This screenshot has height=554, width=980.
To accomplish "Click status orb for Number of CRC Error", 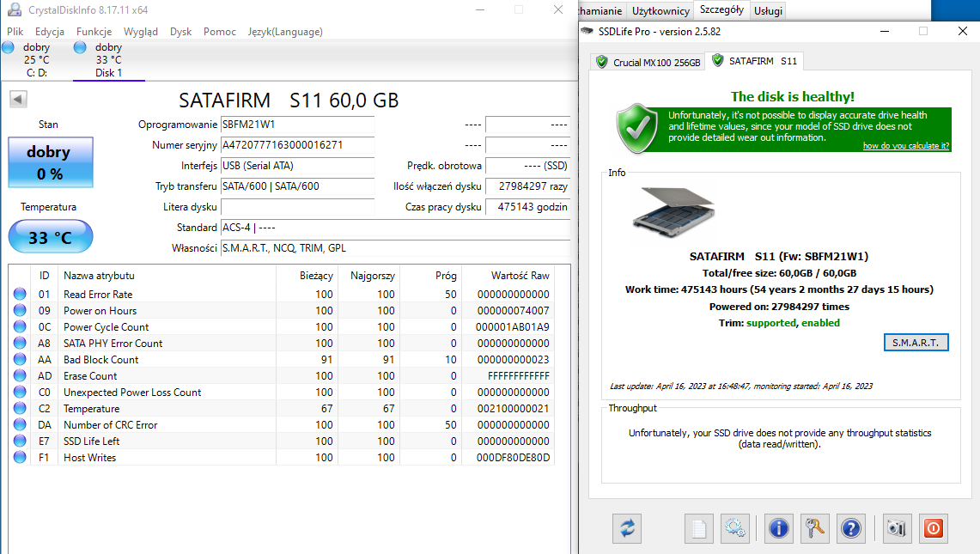I will 20,424.
